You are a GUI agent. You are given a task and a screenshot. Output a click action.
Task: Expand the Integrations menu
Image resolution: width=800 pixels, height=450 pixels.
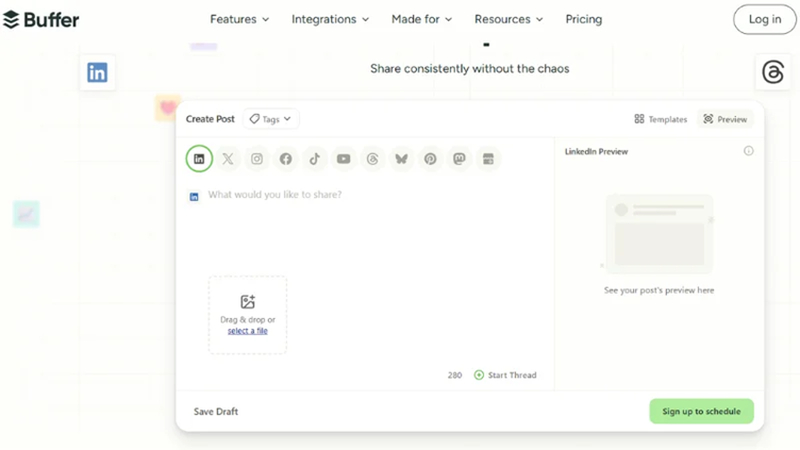330,19
